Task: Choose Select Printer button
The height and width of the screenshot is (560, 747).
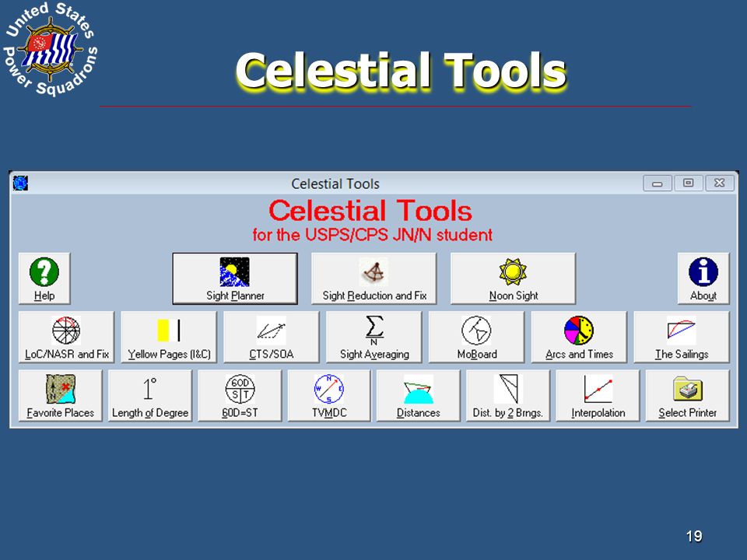Action: 687,395
